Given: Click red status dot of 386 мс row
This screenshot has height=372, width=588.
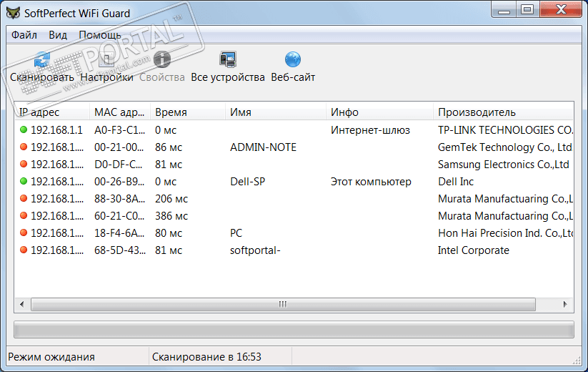Looking at the screenshot, I should 24,216.
